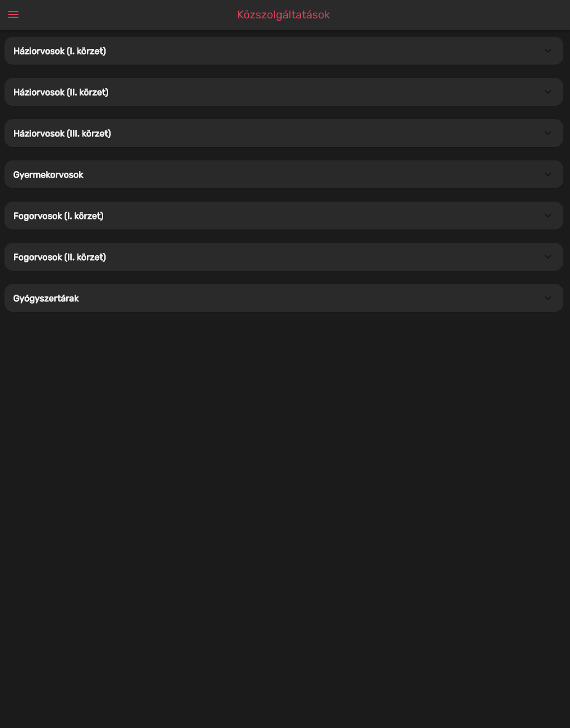Click the down arrow on Háziorvosok (III. körzet)
This screenshot has height=728, width=570.
(x=548, y=133)
